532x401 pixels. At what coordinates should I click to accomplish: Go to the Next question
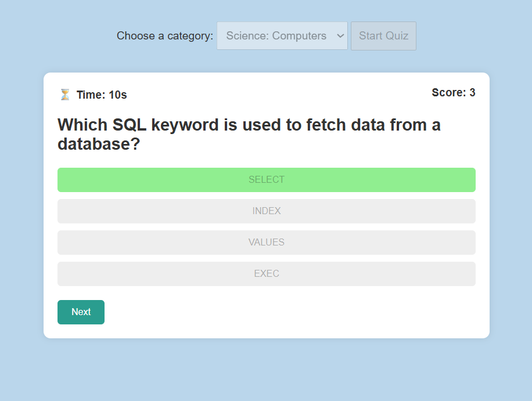click(81, 312)
